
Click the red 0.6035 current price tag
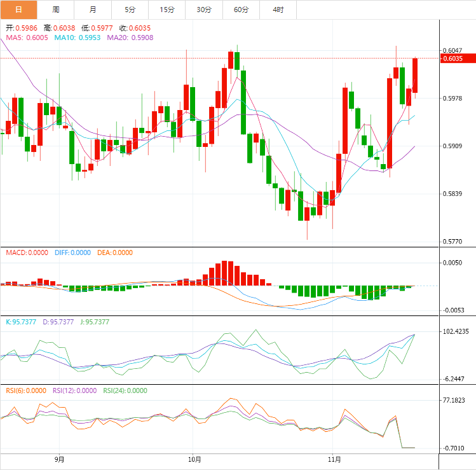[x=458, y=59]
